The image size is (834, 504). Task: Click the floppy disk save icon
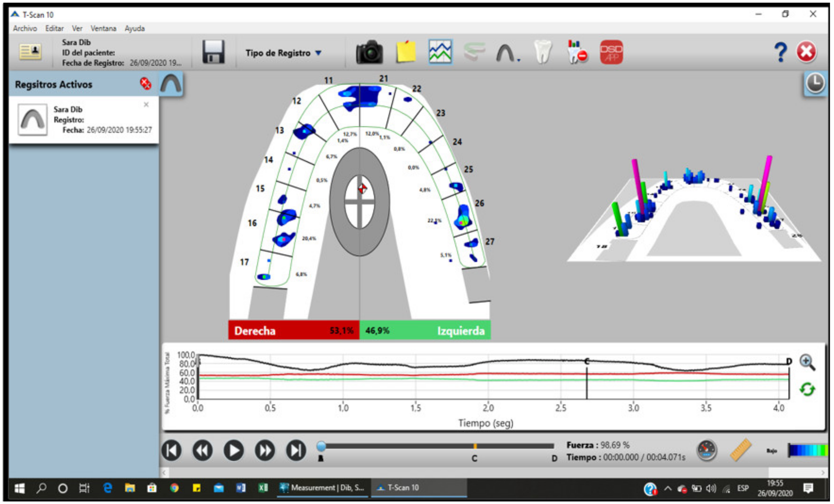pyautogui.click(x=213, y=52)
